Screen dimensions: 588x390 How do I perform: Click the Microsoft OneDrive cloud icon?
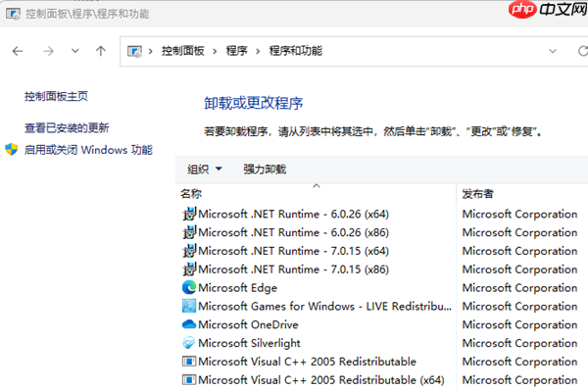(x=189, y=324)
